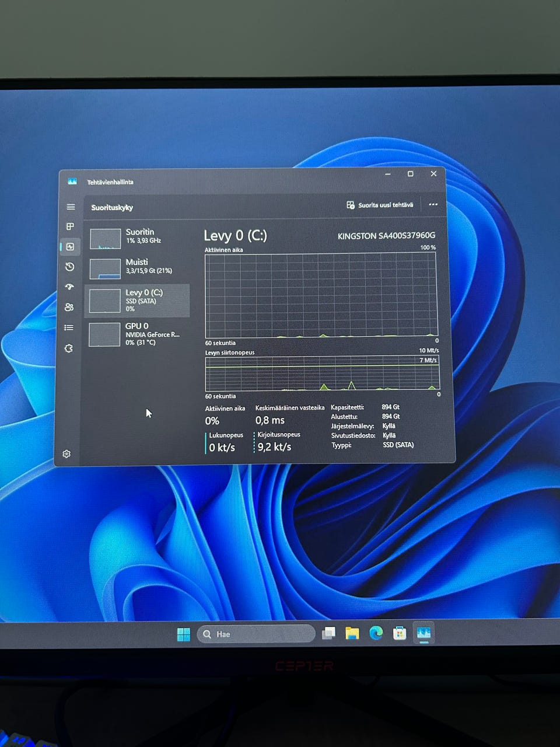This screenshot has width=560, height=747.
Task: Select the GPU 0 NVIDIA GeForce item
Action: (138, 334)
